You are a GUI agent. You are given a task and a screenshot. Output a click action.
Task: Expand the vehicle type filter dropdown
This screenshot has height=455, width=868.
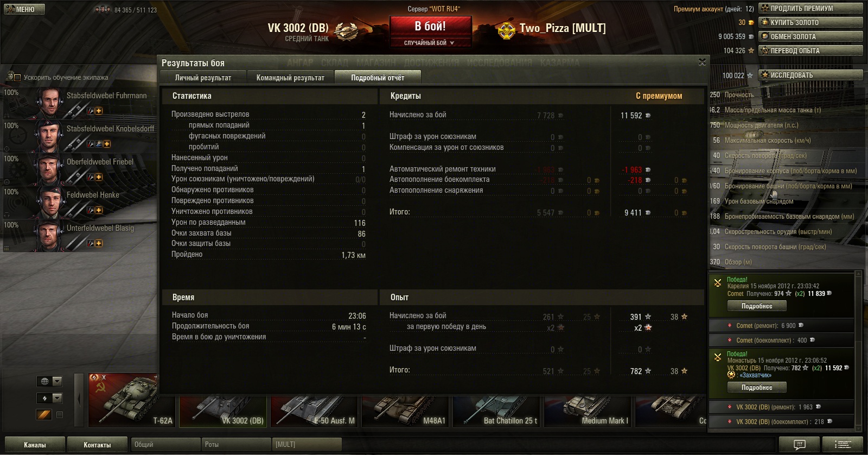(49, 398)
